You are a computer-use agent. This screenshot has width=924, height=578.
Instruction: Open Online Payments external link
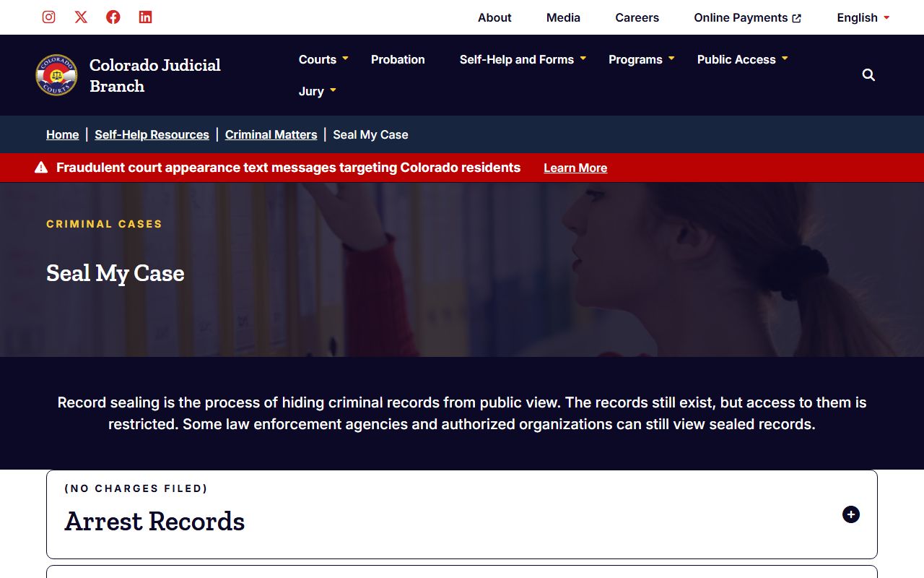pyautogui.click(x=748, y=17)
